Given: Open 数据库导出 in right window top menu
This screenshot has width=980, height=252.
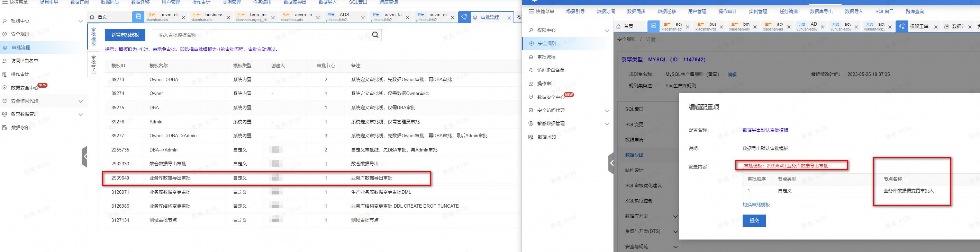Looking at the screenshot, I should 821,11.
